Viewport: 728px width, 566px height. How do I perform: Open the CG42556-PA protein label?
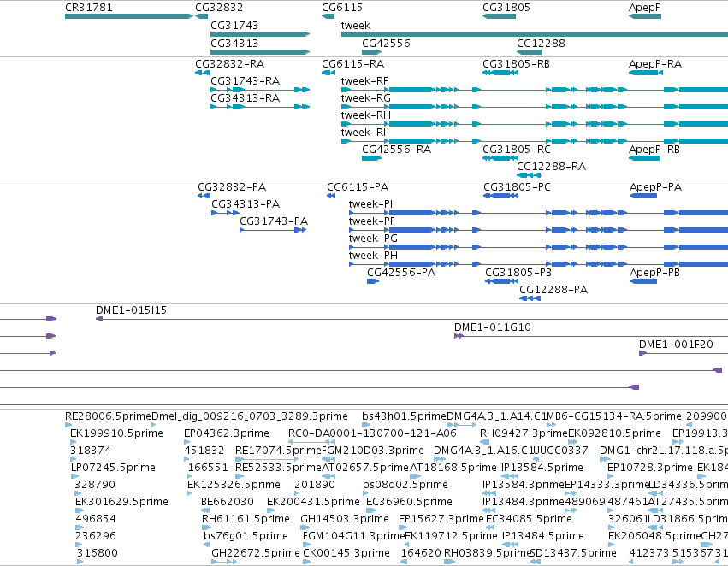(401, 273)
